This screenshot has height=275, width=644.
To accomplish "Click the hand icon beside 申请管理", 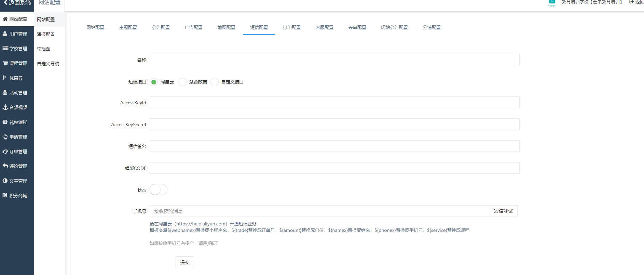I will point(5,137).
